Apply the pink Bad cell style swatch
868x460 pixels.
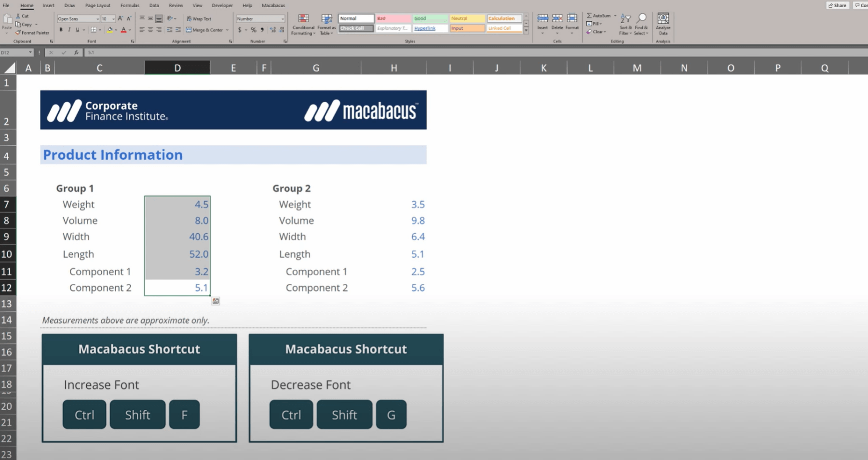coord(393,18)
